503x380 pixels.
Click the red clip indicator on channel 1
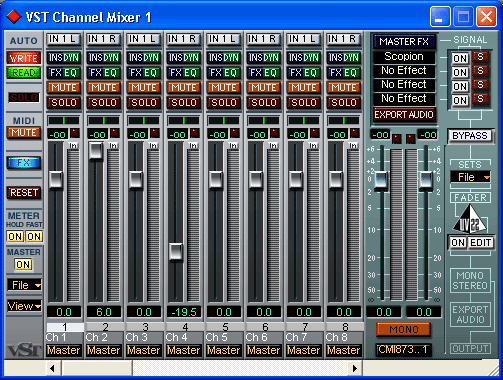click(75, 134)
